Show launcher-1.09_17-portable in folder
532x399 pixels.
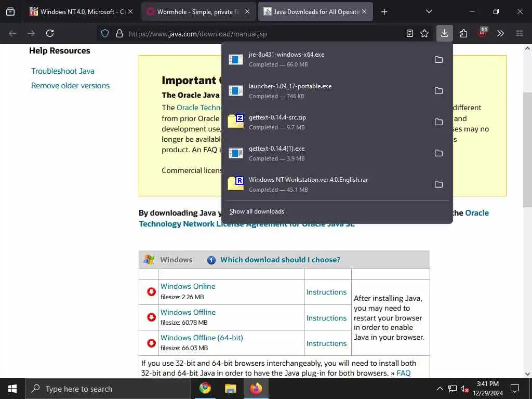tap(438, 90)
